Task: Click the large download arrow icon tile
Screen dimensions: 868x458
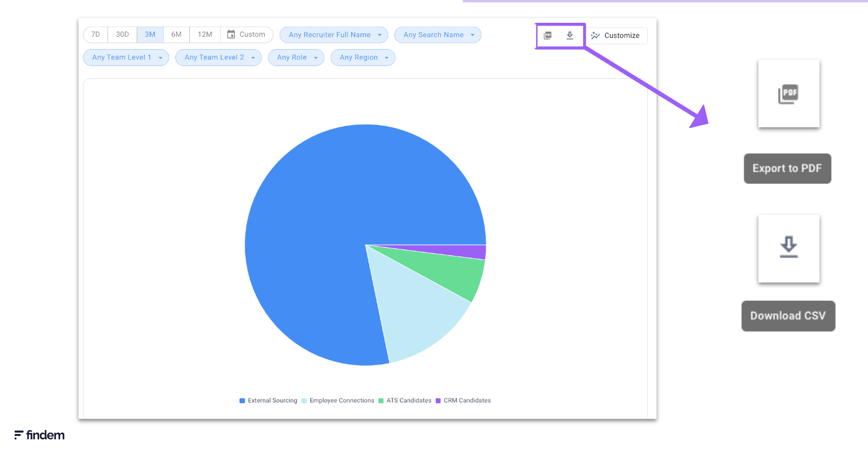Action: tap(789, 248)
